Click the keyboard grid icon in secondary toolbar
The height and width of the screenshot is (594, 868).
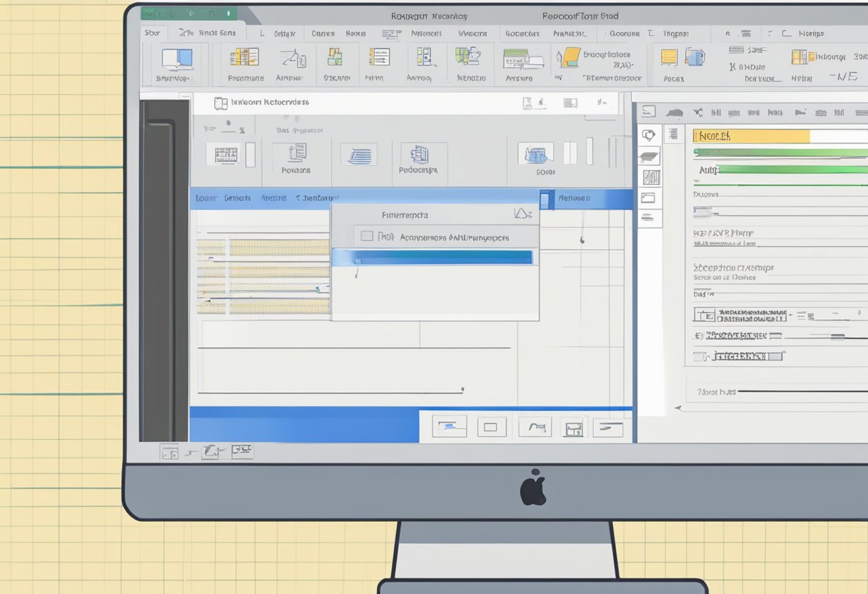[x=226, y=154]
